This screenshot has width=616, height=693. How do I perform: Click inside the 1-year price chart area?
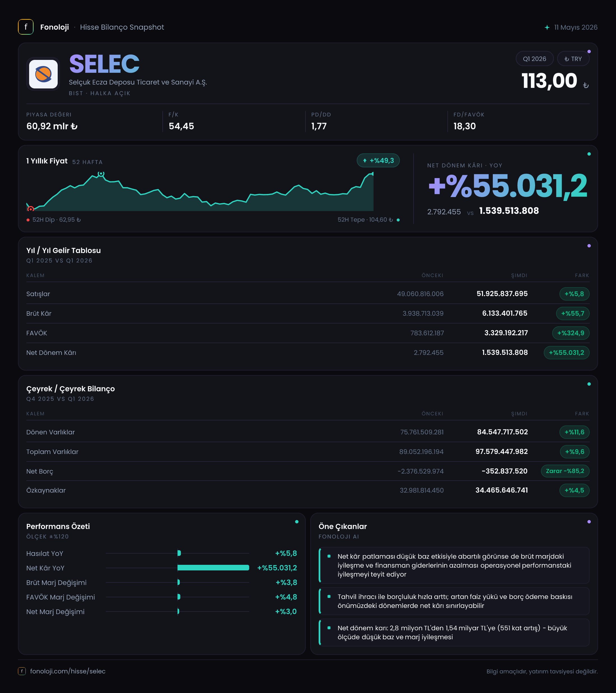point(200,191)
